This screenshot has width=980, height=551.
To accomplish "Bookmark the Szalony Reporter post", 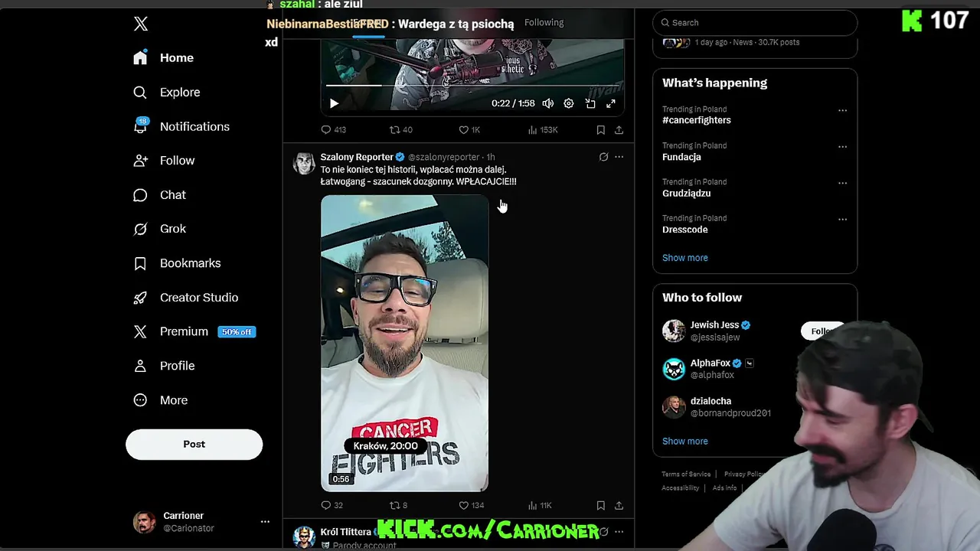I will click(x=601, y=506).
